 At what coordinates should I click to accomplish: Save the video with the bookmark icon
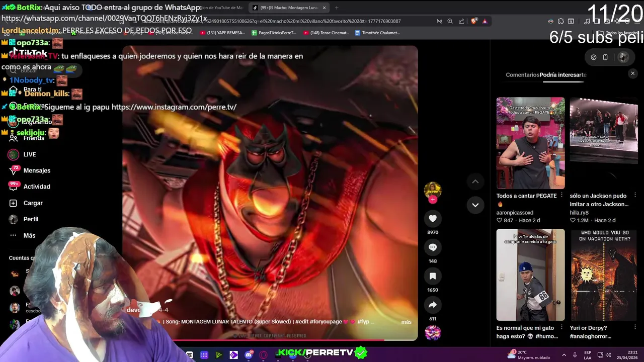click(433, 276)
